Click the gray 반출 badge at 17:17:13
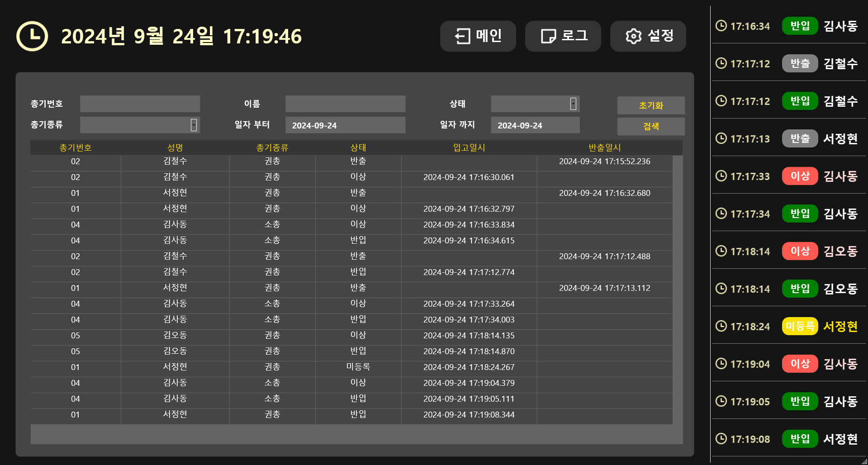Image resolution: width=868 pixels, height=465 pixels. 800,138
